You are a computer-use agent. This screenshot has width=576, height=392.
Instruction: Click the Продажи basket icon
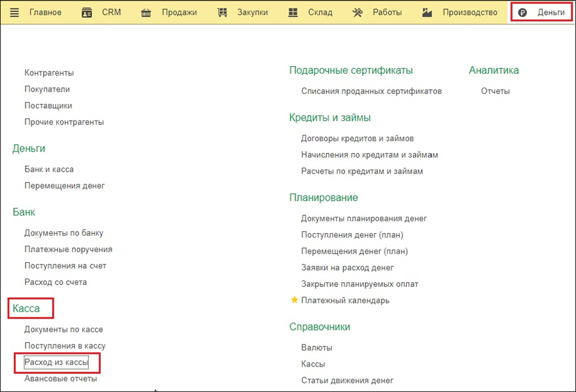pyautogui.click(x=146, y=12)
